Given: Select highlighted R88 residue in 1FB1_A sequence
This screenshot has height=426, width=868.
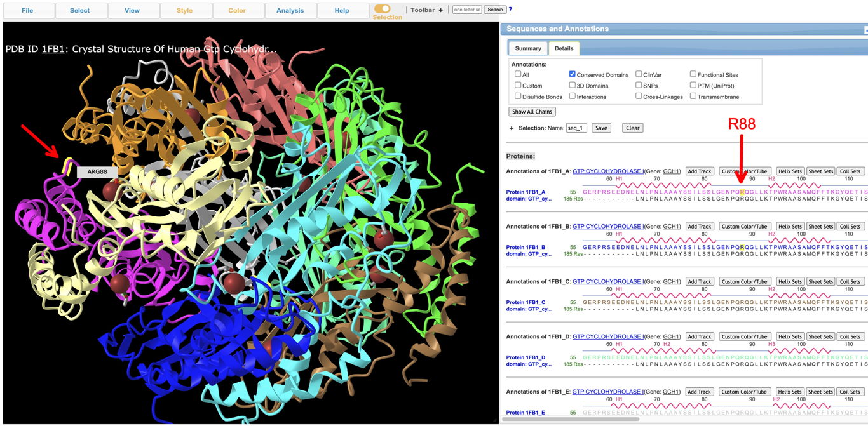Looking at the screenshot, I should point(742,192).
